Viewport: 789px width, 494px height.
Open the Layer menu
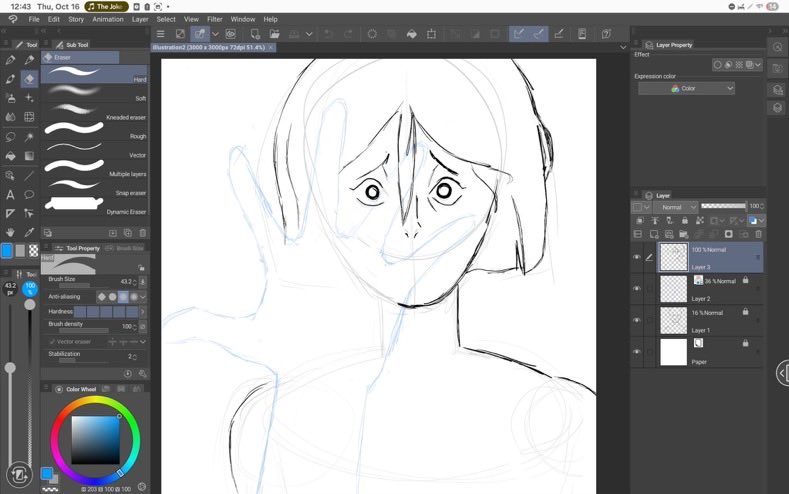[140, 19]
